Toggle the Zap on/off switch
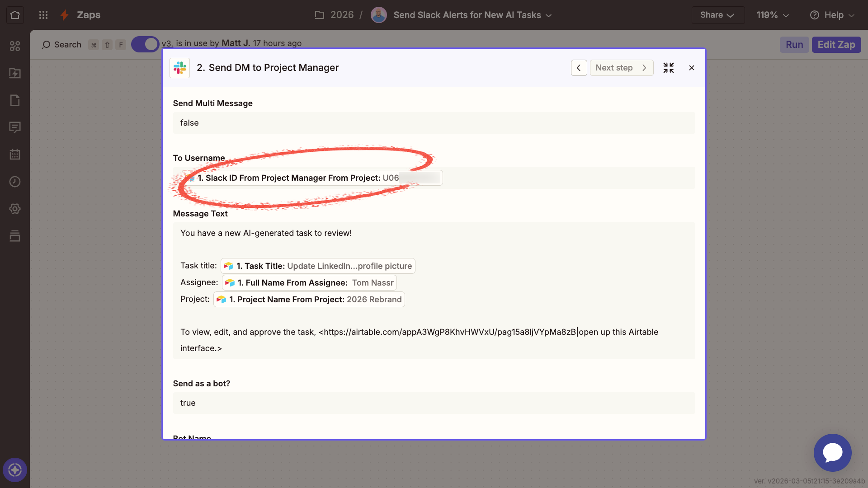This screenshot has width=868, height=488. point(145,44)
